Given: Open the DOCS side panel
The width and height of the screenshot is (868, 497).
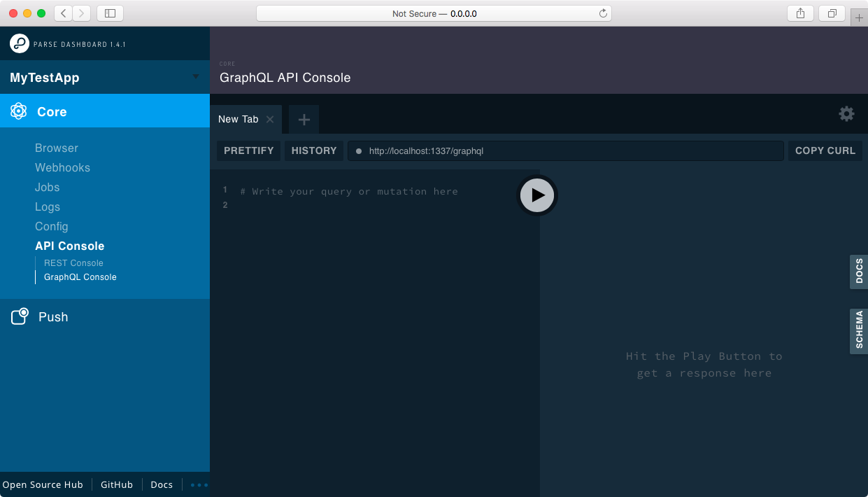Looking at the screenshot, I should tap(858, 272).
